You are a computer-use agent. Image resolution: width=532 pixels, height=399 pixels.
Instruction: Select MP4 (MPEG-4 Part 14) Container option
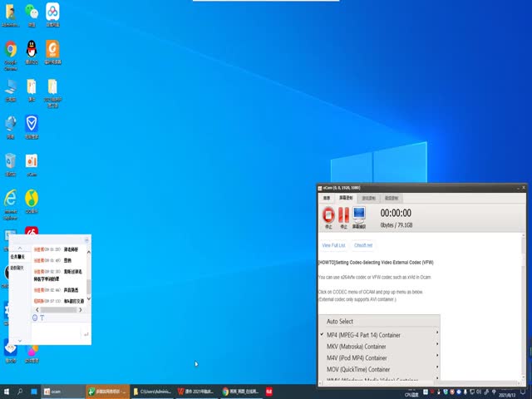click(x=363, y=335)
